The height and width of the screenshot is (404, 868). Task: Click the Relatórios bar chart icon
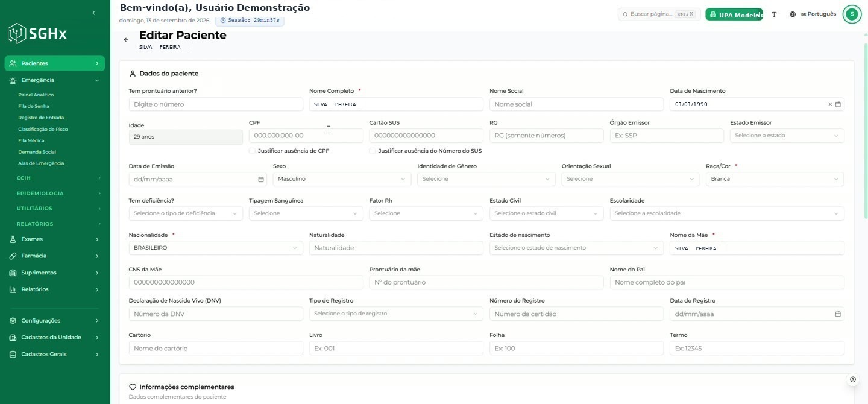pyautogui.click(x=13, y=289)
